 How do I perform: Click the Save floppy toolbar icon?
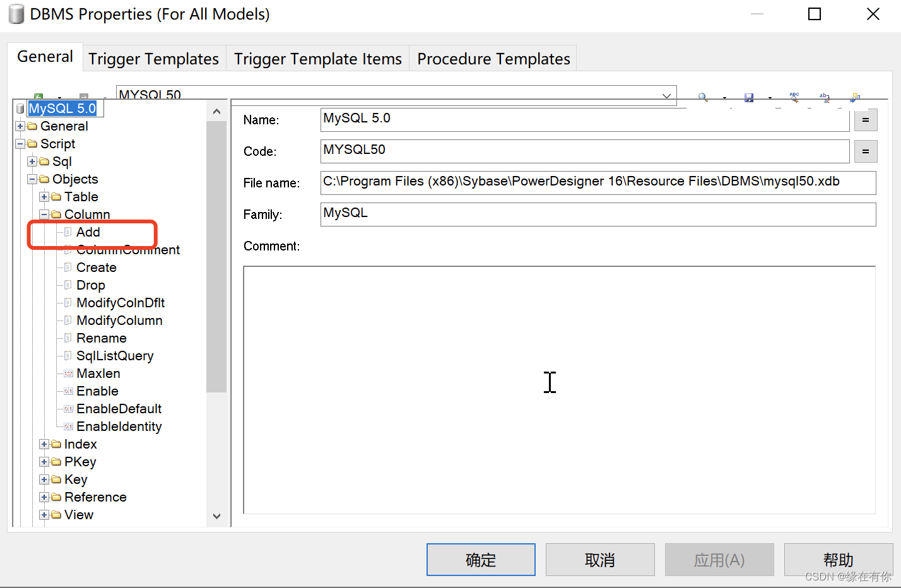coord(749,97)
